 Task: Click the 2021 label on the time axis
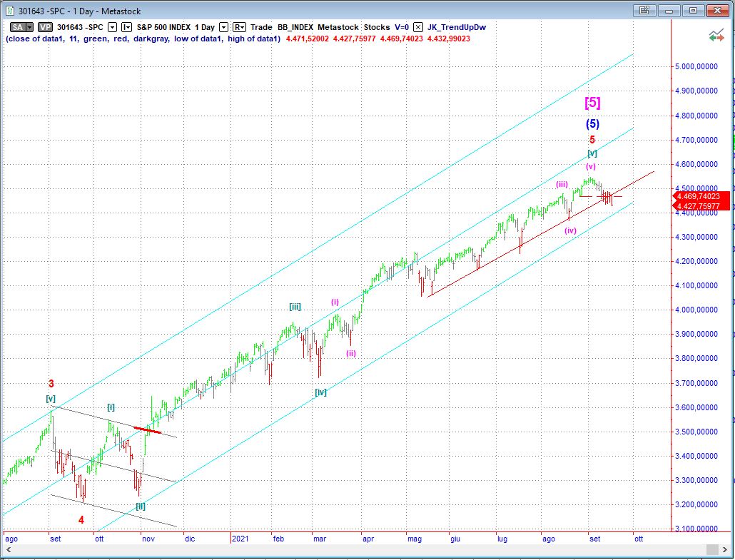pyautogui.click(x=240, y=539)
